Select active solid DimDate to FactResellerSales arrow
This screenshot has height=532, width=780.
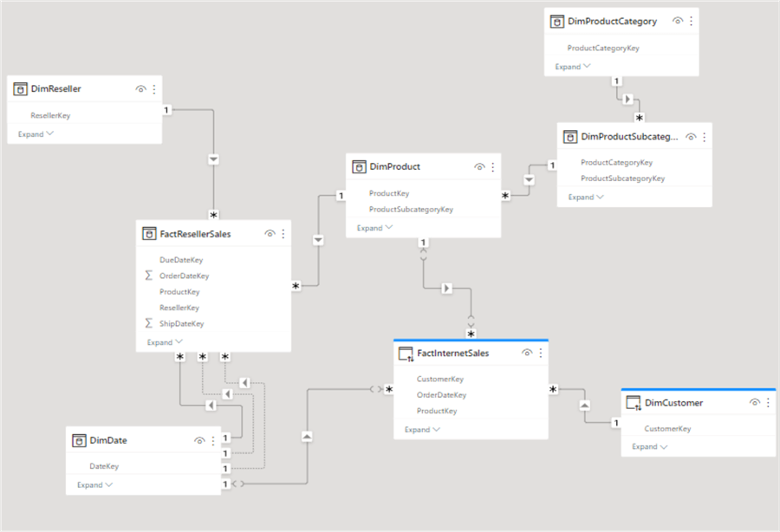(211, 405)
